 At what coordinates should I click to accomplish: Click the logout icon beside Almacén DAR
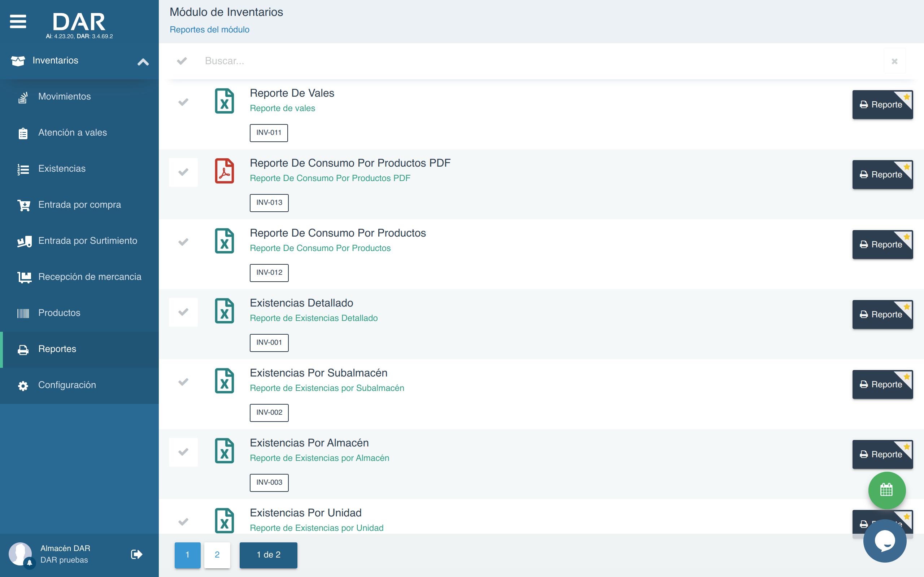click(x=136, y=554)
